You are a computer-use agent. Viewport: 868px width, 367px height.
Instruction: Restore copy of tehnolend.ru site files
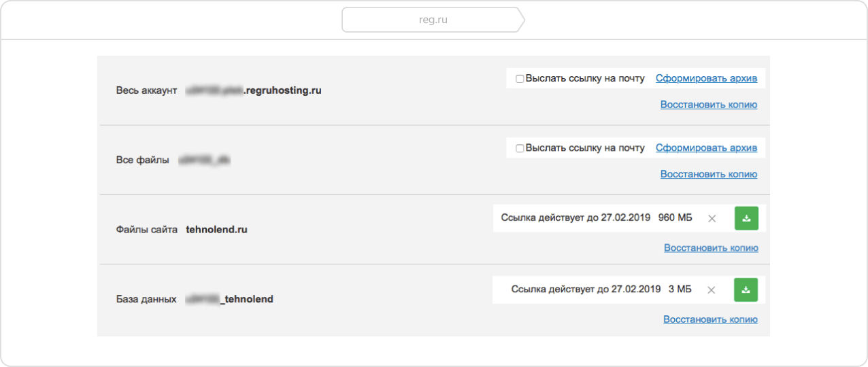[x=711, y=248]
